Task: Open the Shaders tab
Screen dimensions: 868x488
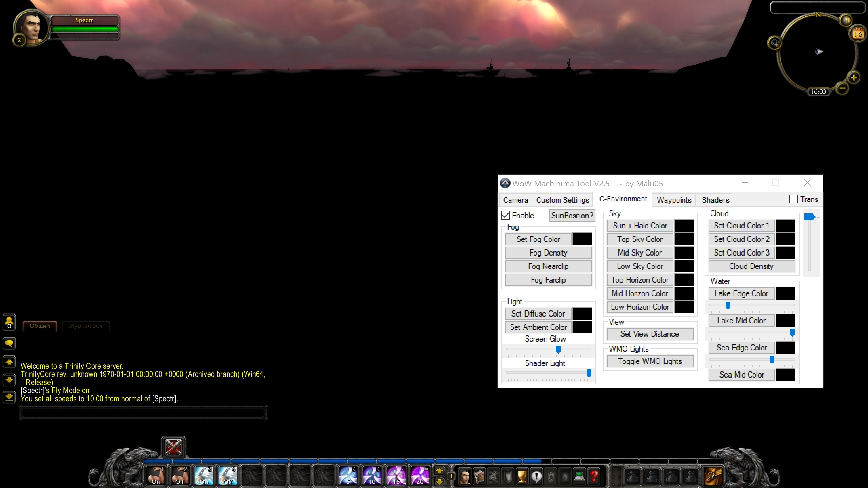Action: coord(715,200)
